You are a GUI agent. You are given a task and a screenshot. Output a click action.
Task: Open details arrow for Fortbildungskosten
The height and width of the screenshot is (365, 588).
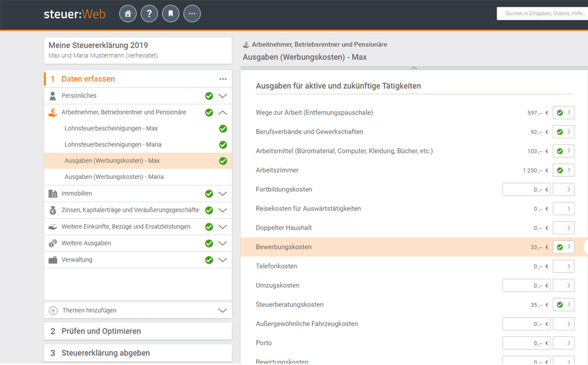[564, 189]
